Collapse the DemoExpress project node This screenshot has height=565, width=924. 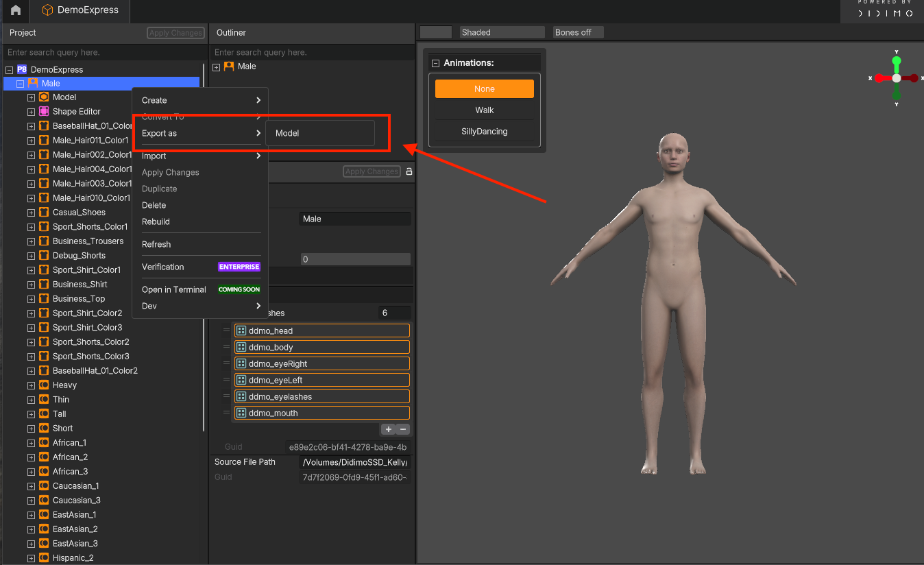point(10,69)
